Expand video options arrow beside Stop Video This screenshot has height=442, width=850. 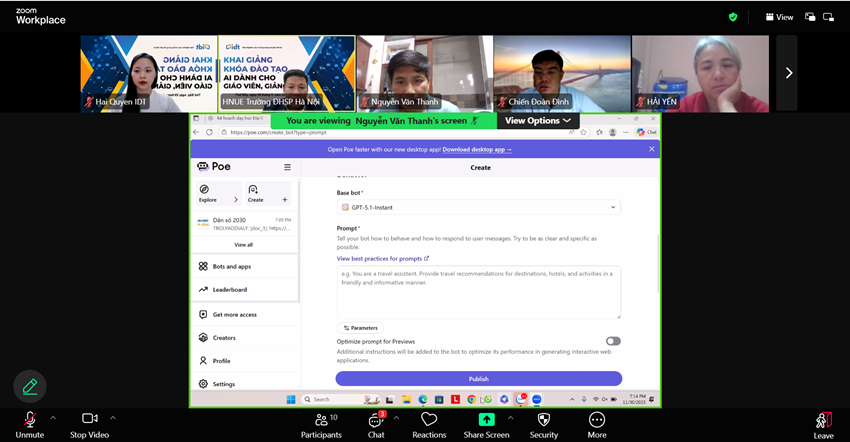113,418
